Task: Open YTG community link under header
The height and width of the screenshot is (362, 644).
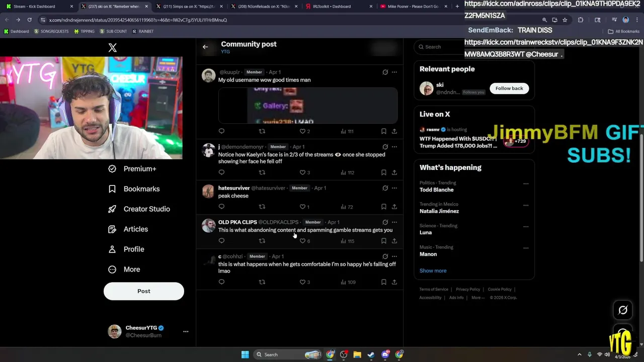Action: (225, 52)
